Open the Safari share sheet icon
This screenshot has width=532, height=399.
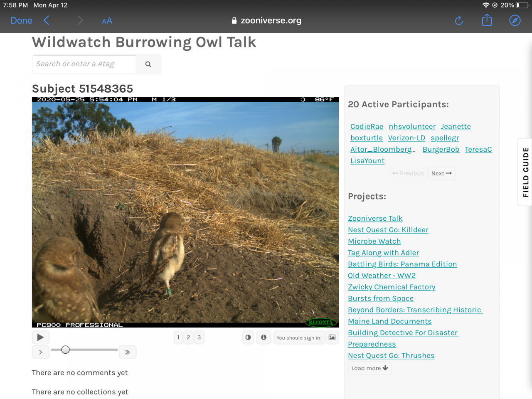pyautogui.click(x=487, y=20)
